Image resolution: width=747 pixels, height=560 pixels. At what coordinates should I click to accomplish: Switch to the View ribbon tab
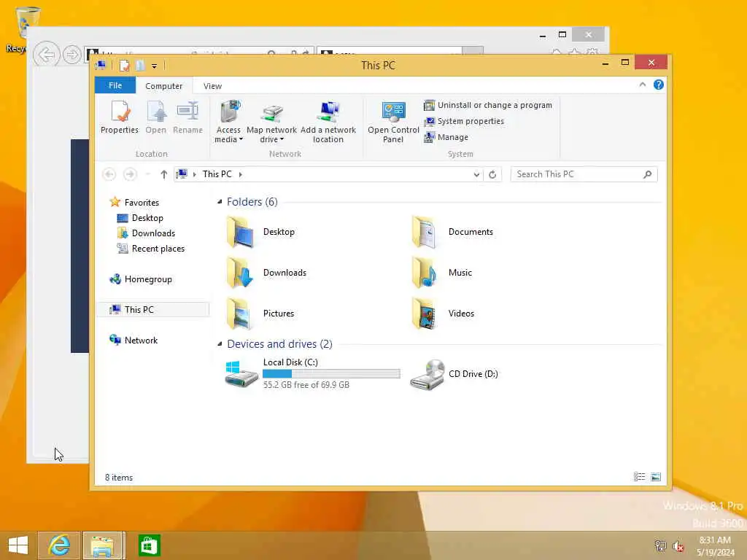coord(212,86)
